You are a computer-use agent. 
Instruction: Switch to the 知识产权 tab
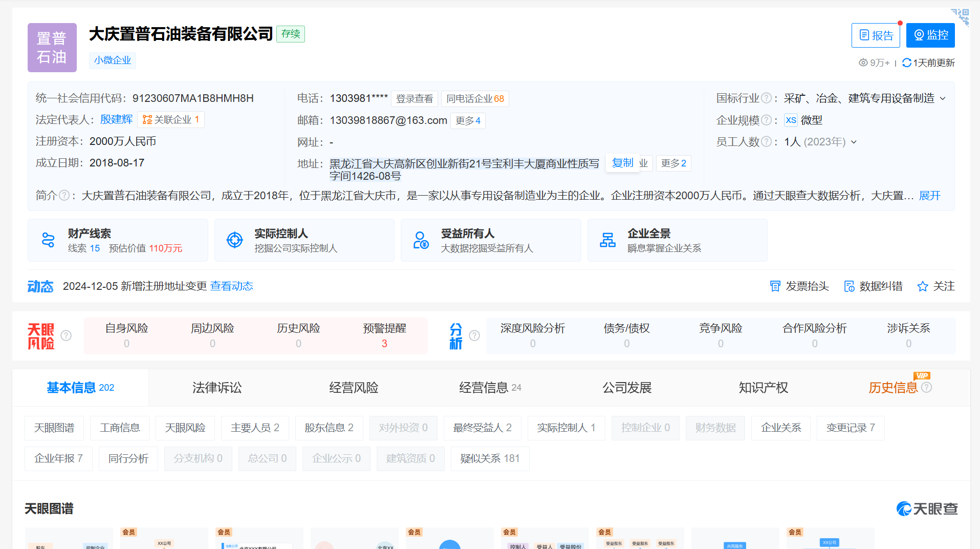coord(764,388)
